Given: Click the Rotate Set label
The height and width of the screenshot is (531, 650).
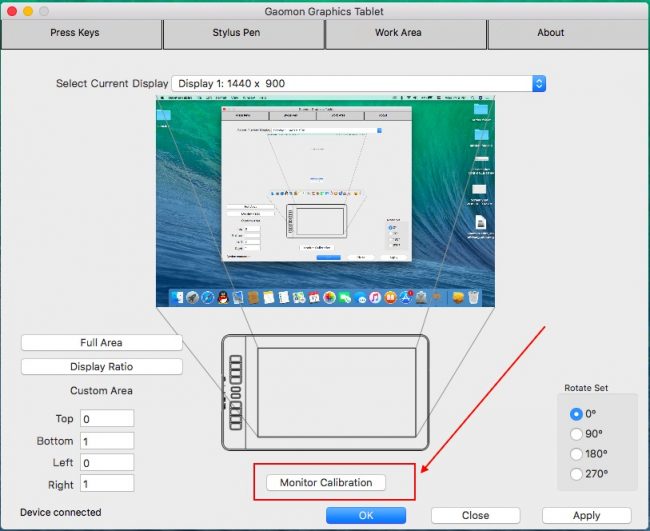Looking at the screenshot, I should pyautogui.click(x=586, y=388).
